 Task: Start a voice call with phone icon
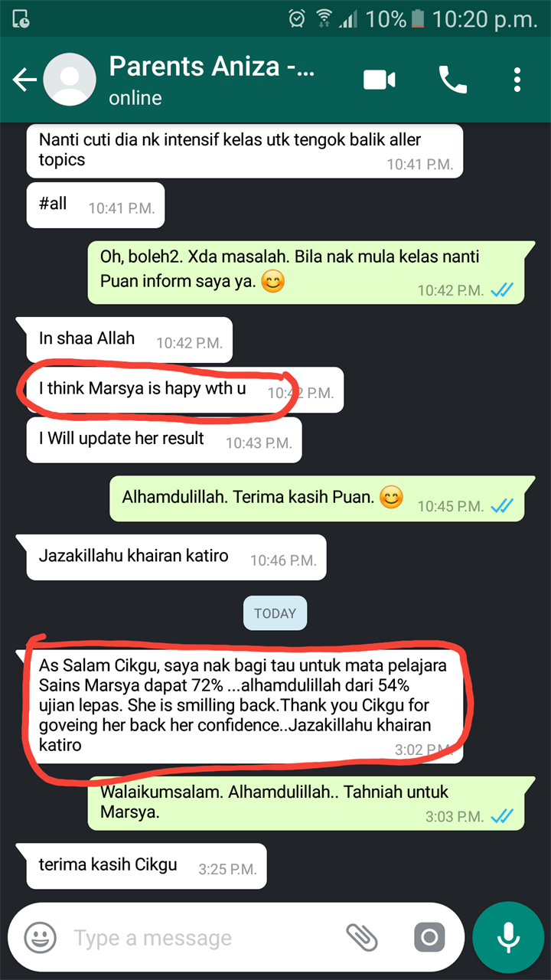pos(452,80)
